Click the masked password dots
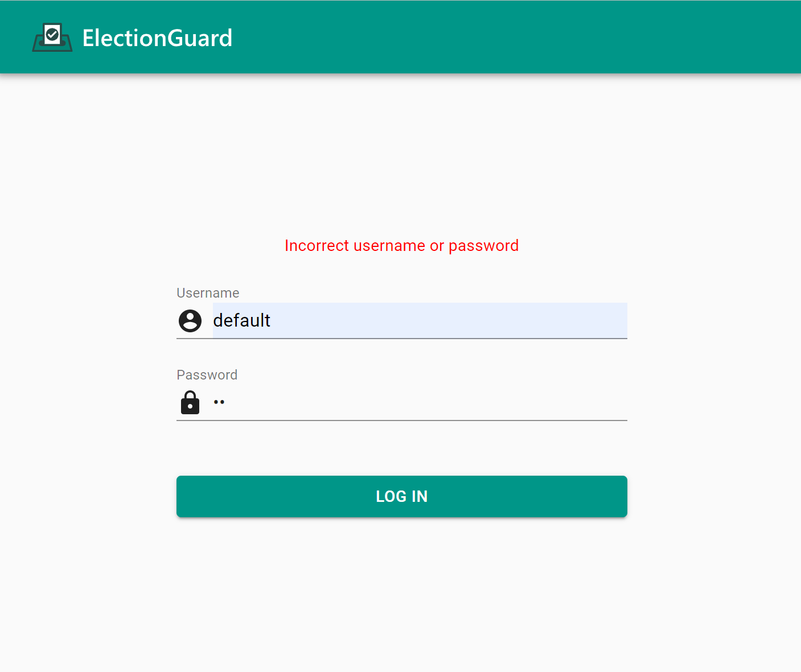Image resolution: width=801 pixels, height=672 pixels. point(219,402)
